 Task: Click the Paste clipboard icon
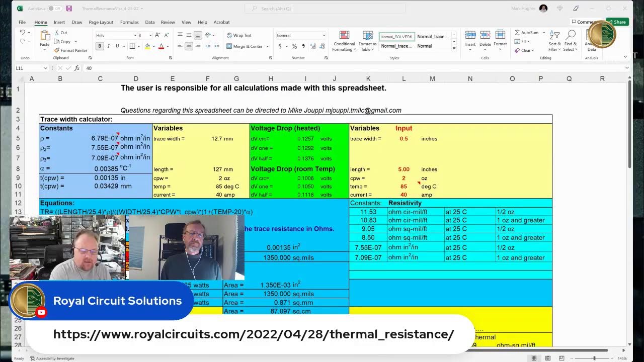(x=45, y=35)
